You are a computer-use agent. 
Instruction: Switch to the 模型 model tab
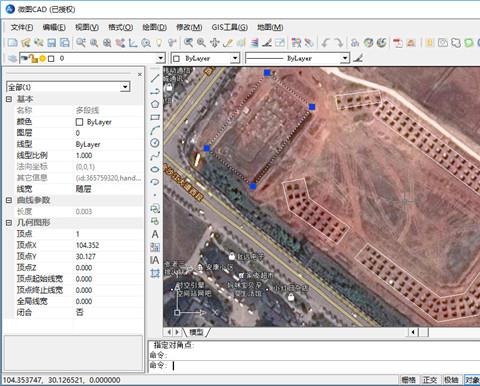196,332
